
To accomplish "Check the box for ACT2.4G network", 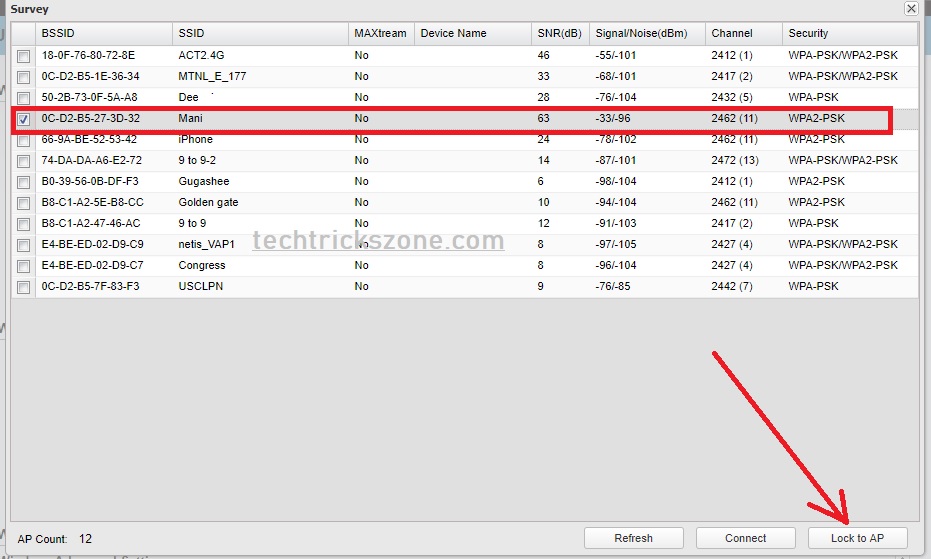I will click(x=23, y=56).
